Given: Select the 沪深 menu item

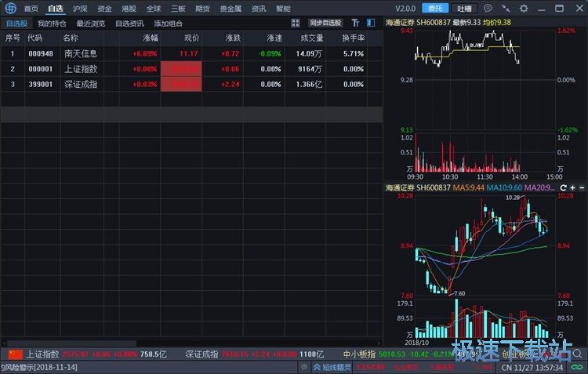Looking at the screenshot, I should [x=80, y=9].
